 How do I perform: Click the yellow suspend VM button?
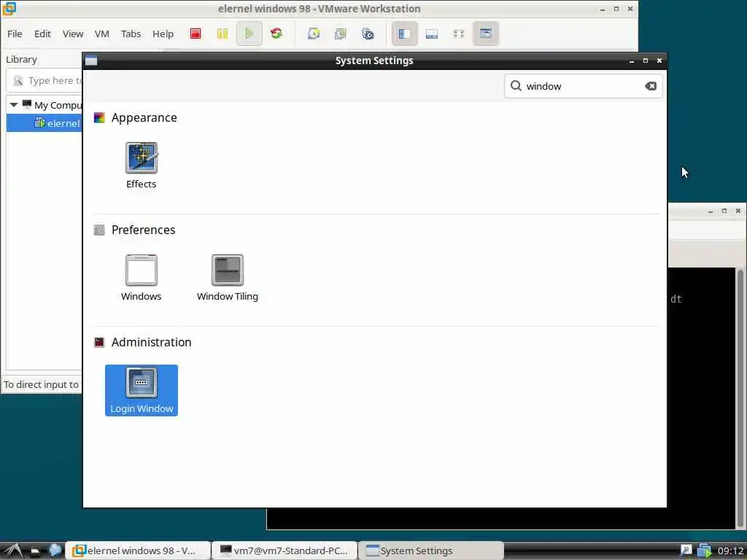[222, 34]
